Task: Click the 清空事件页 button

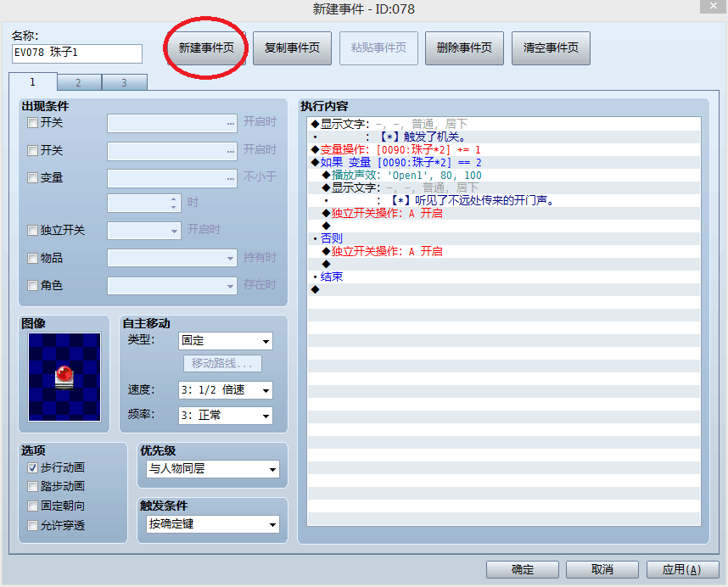Action: click(551, 48)
